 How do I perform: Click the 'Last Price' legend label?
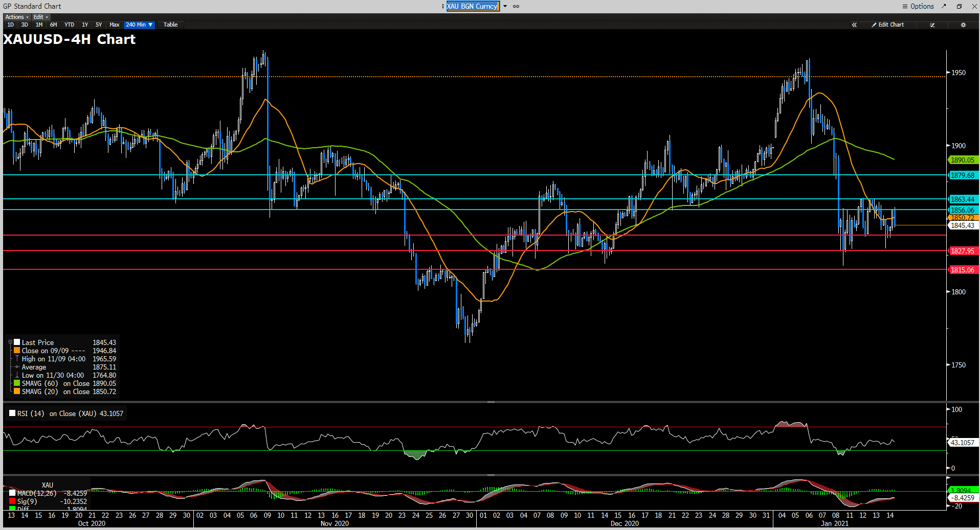click(x=38, y=342)
